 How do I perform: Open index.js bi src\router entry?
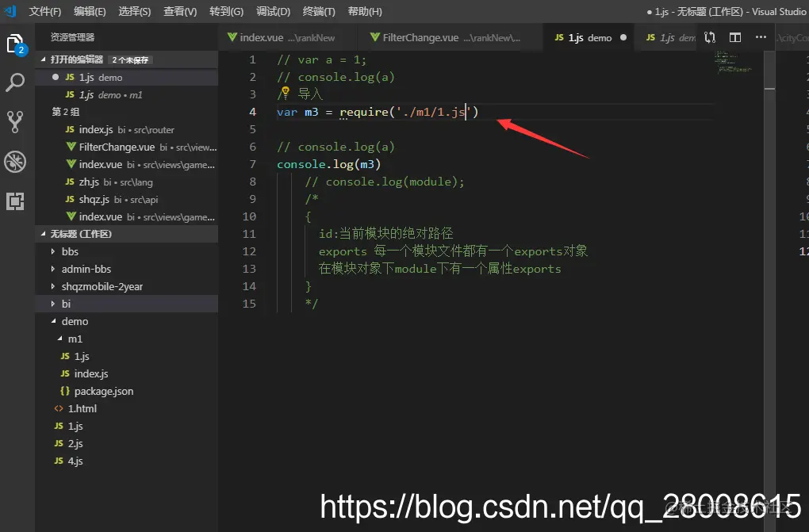(x=126, y=129)
